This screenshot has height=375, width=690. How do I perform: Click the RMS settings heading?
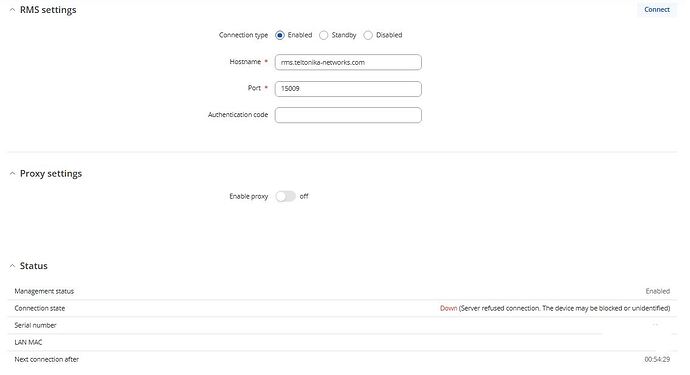[48, 10]
